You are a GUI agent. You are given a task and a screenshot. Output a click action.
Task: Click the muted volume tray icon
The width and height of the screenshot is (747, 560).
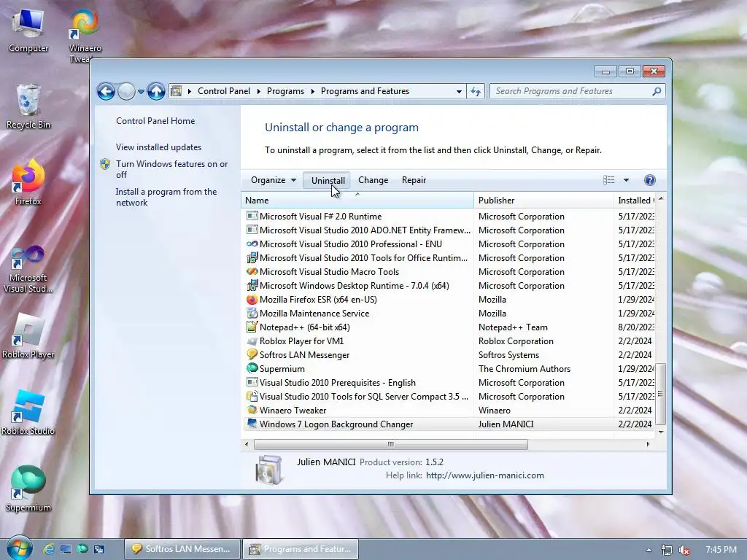click(684, 550)
